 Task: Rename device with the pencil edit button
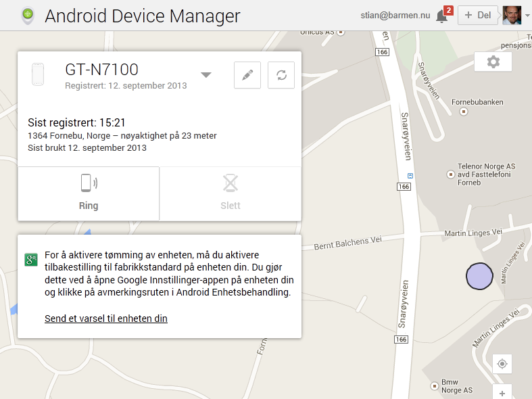tap(247, 75)
